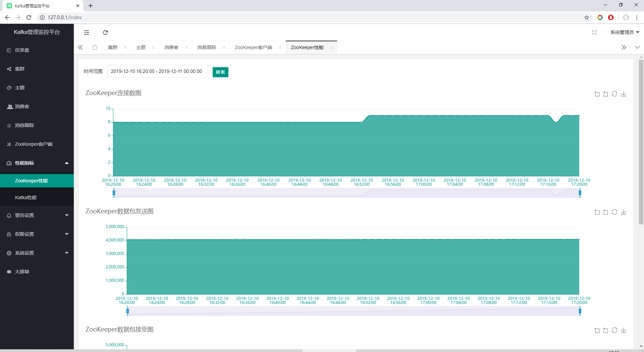The height and width of the screenshot is (352, 644).
Task: Click the page vertical scrollbar thumb
Action: click(x=641, y=142)
